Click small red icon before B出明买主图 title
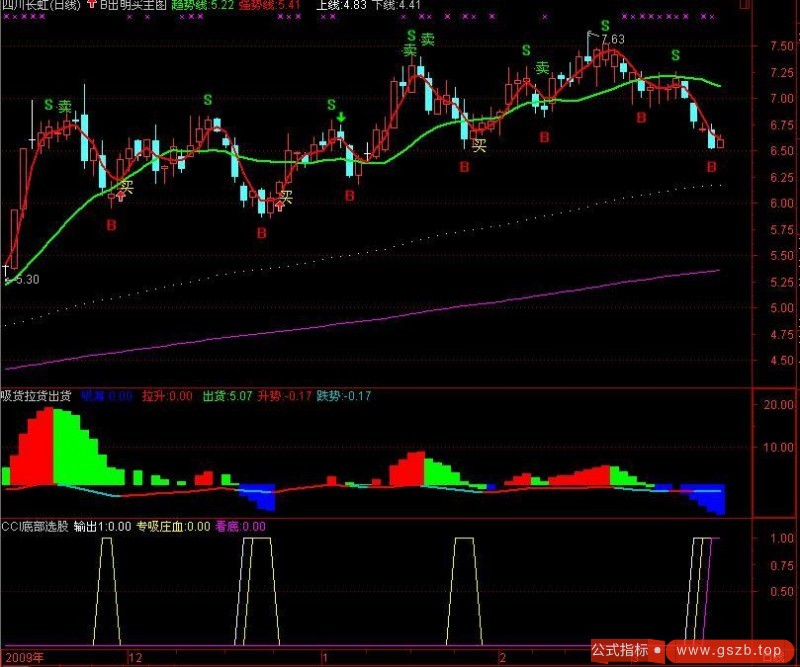The width and height of the screenshot is (800, 667). pyautogui.click(x=92, y=5)
